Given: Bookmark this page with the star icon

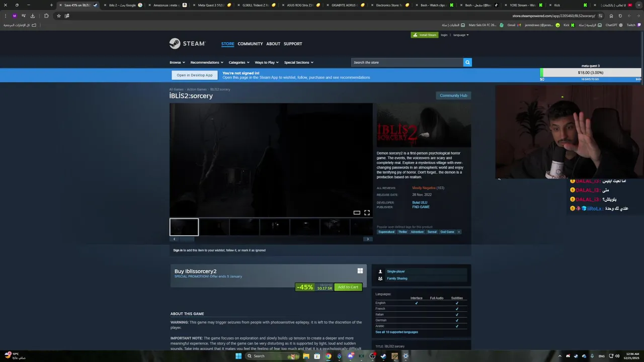Looking at the screenshot, I should tap(58, 16).
